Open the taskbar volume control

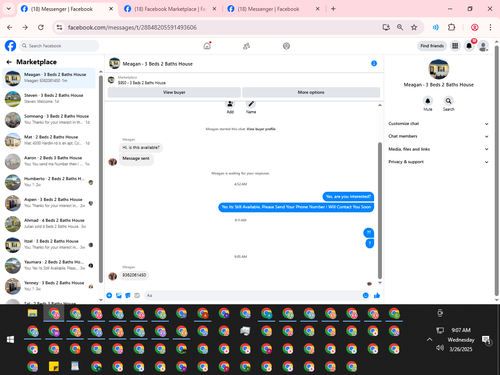coord(440,348)
